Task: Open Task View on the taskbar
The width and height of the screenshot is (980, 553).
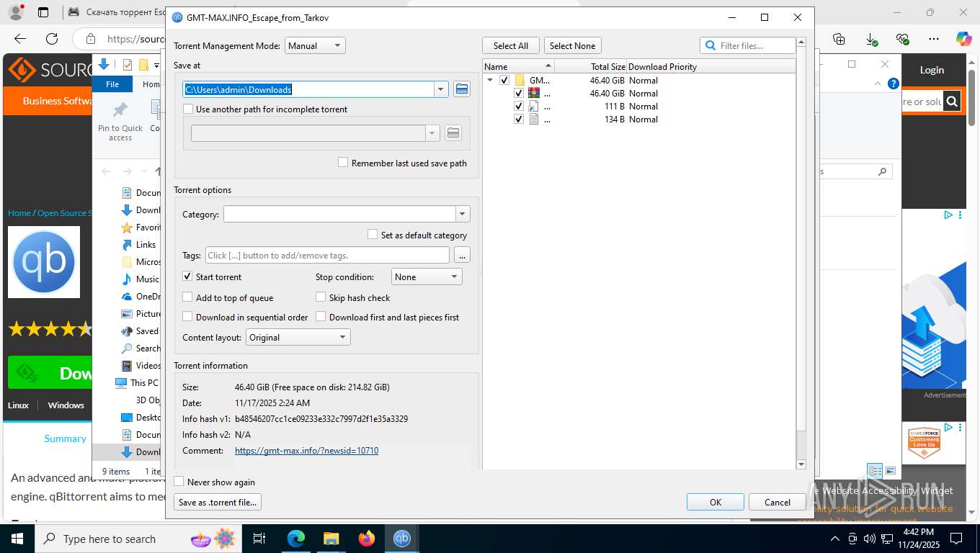Action: (x=259, y=539)
